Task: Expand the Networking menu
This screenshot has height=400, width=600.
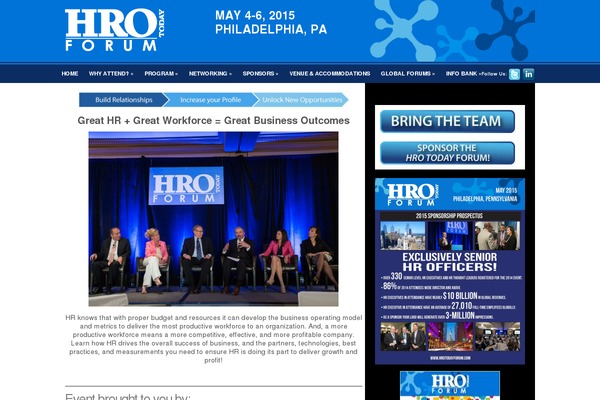Action: point(210,73)
